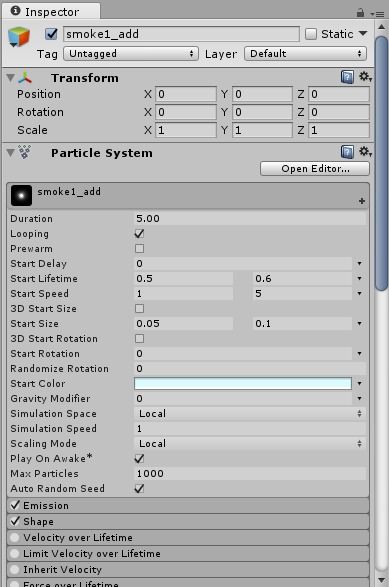Click the scrollbar up arrow
The width and height of the screenshot is (389, 587).
pos(382,27)
